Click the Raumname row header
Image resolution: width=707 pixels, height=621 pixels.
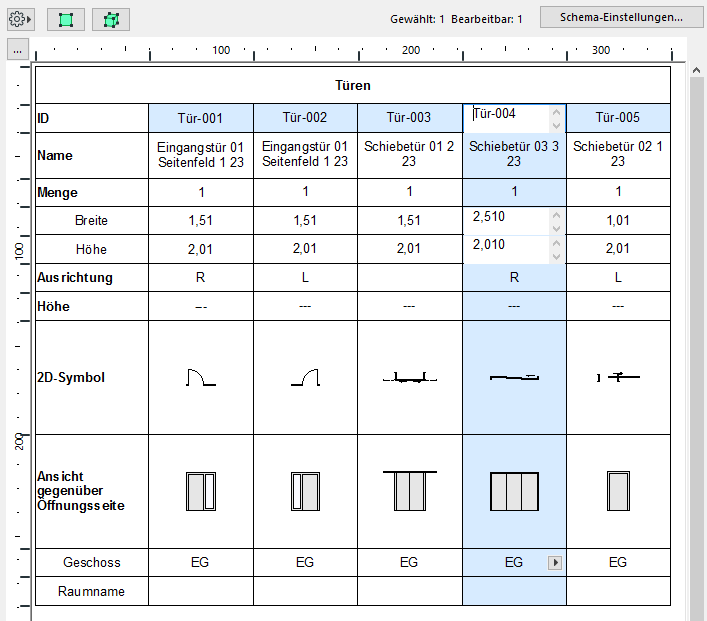coord(92,591)
